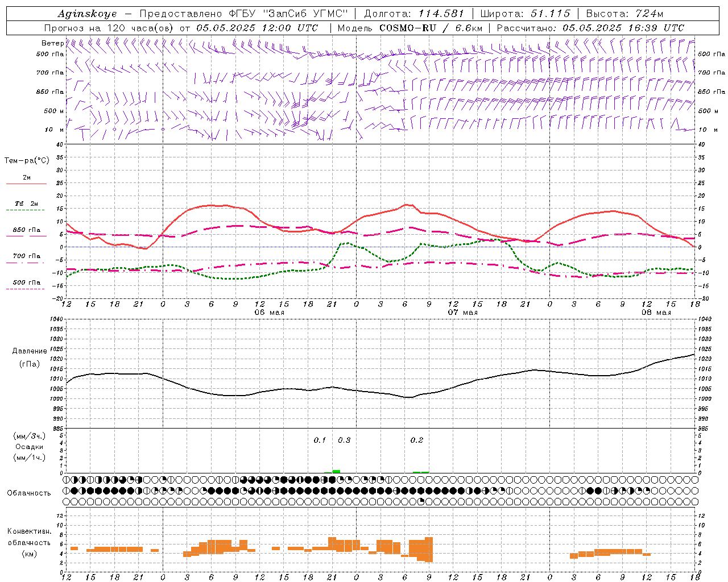Click the forecast period text Прогноз на 120 часа(ов)
728x582 pixels.
click(x=109, y=27)
